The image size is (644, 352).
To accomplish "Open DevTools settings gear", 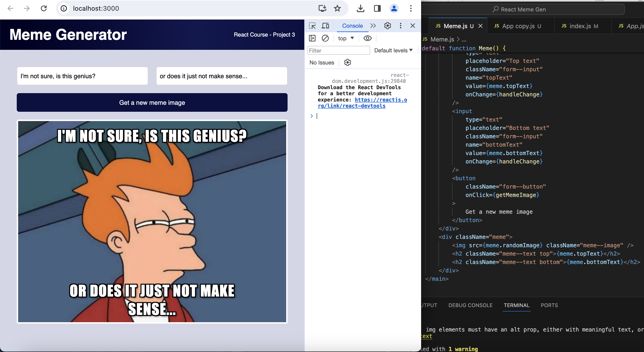I will [388, 26].
